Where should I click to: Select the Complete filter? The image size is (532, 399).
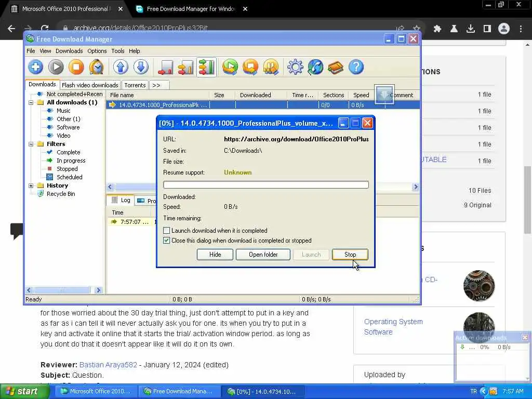coord(68,152)
